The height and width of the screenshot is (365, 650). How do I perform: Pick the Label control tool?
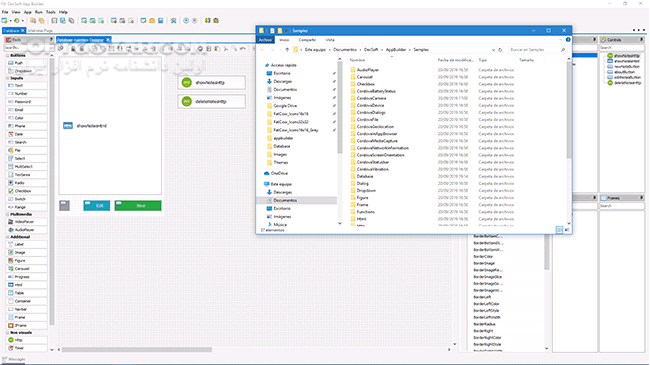click(27, 244)
